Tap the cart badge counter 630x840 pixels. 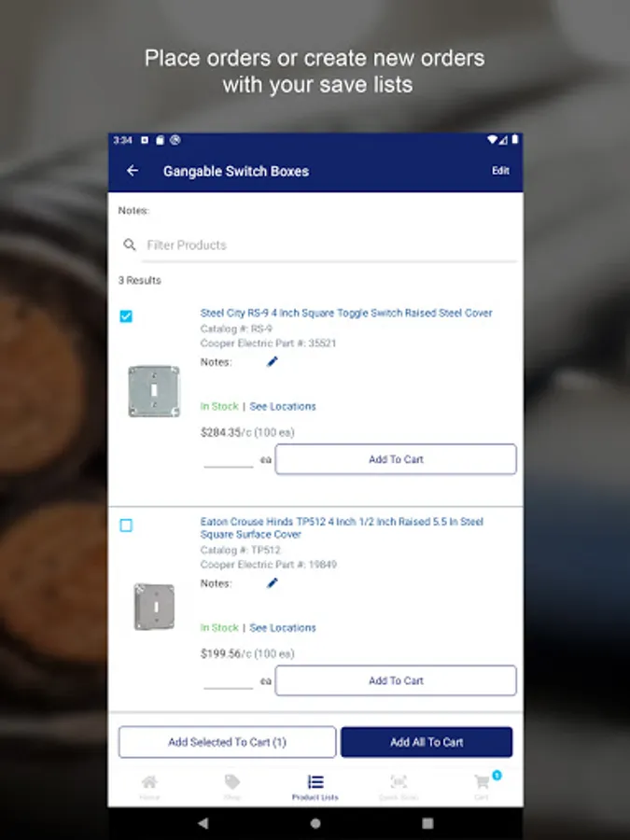pyautogui.click(x=497, y=776)
